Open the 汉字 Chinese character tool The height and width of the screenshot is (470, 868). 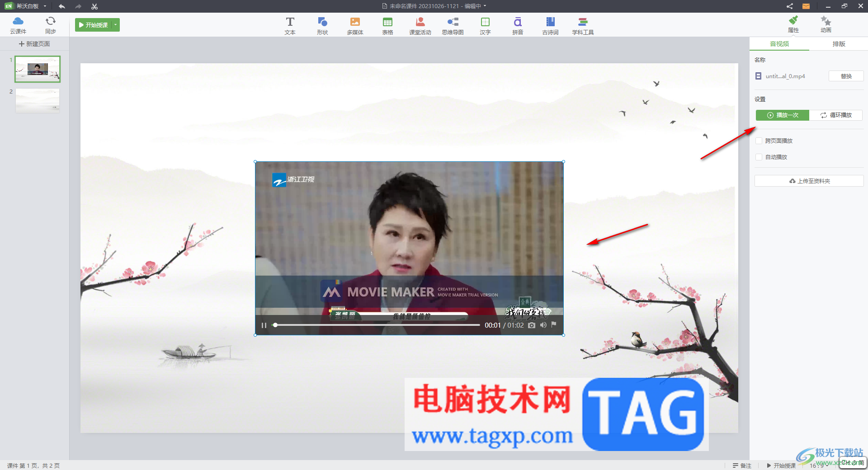(485, 26)
